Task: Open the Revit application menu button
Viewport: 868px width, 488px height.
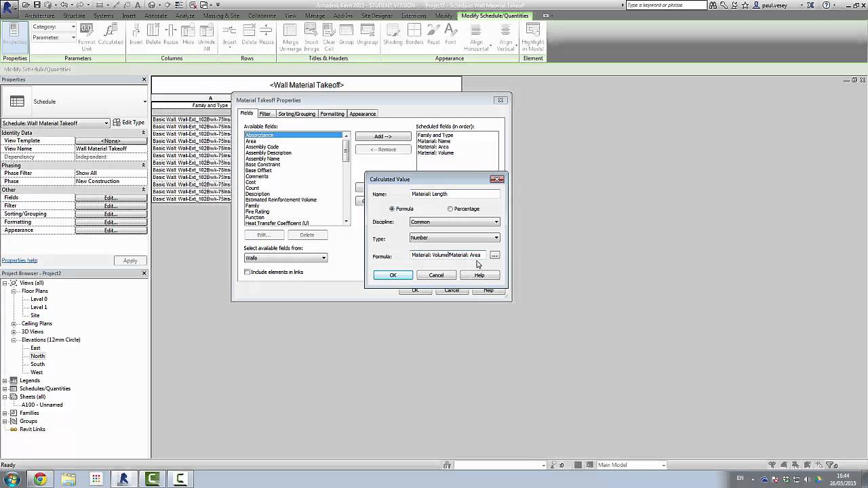Action: [9, 7]
